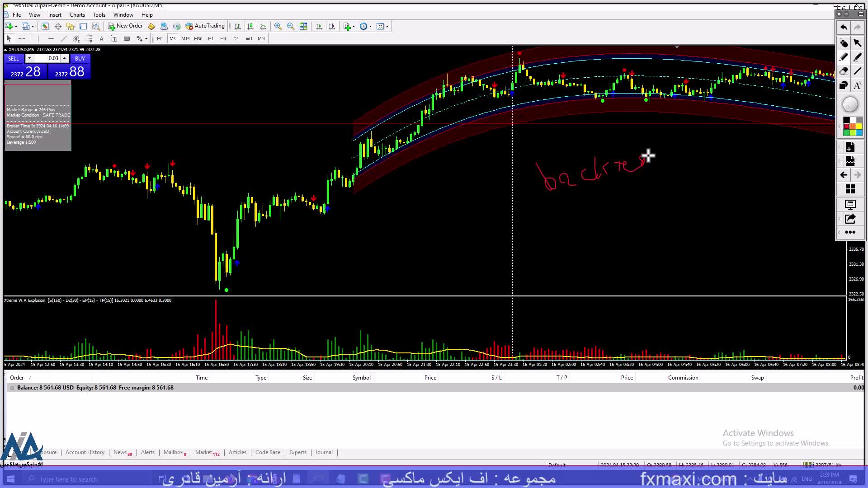Open the volume dropdown arrow beside SELL
The width and height of the screenshot is (868, 488).
(x=29, y=58)
